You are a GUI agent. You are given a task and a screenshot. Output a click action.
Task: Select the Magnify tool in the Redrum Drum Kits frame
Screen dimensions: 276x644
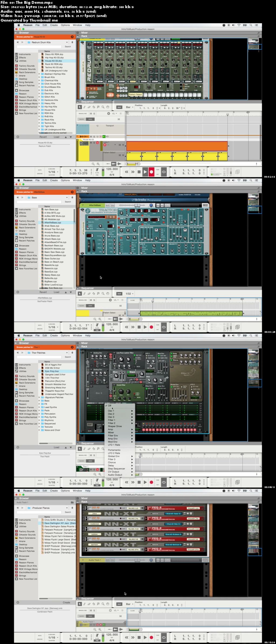pos(103,107)
